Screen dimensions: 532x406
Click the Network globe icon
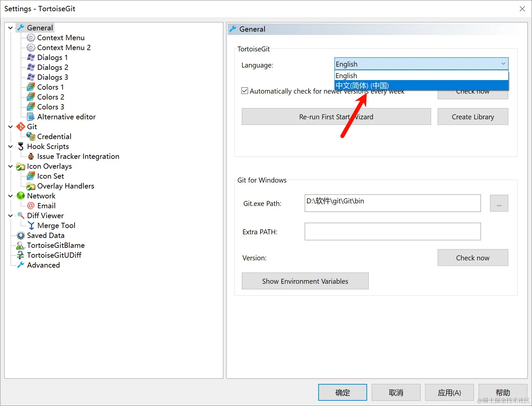point(21,196)
